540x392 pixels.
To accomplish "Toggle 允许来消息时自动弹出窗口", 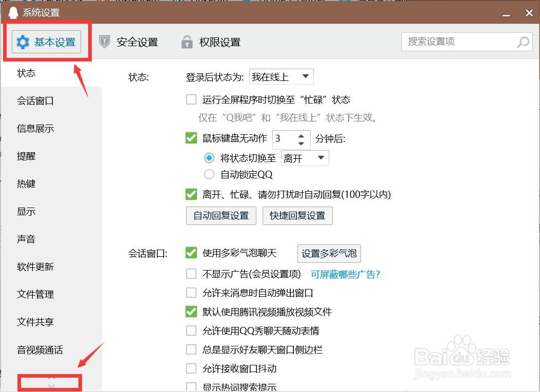I will 191,293.
